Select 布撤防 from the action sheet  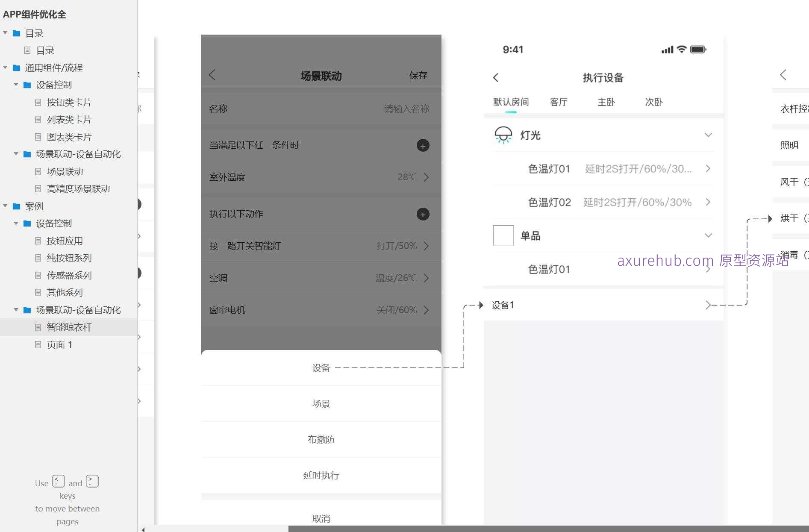pyautogui.click(x=321, y=439)
